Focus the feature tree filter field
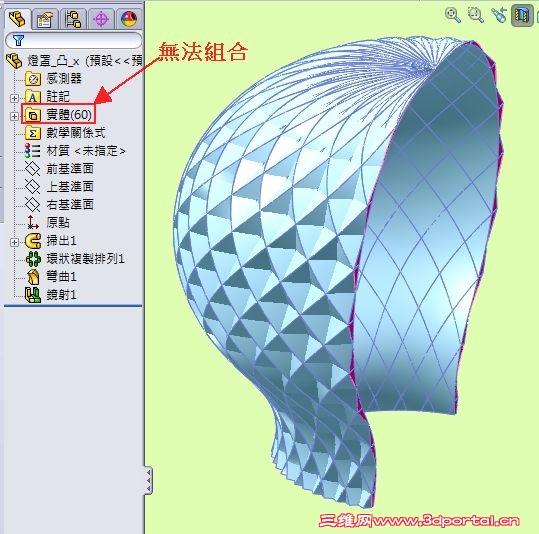The image size is (539, 534). pos(74,41)
